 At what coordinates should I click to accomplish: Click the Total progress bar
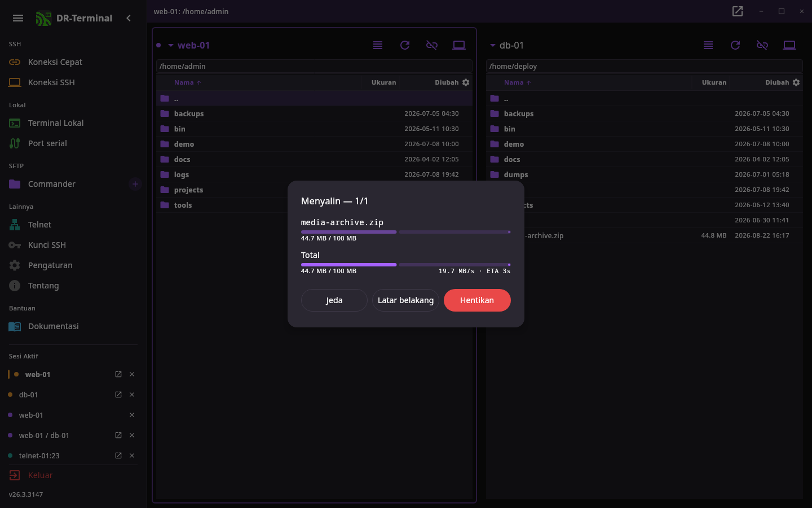[406, 265]
